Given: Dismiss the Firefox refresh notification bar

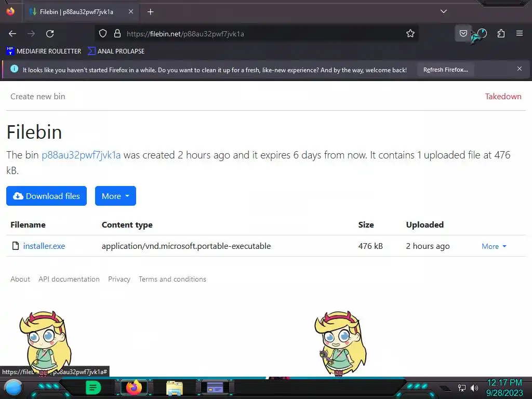Looking at the screenshot, I should [520, 69].
